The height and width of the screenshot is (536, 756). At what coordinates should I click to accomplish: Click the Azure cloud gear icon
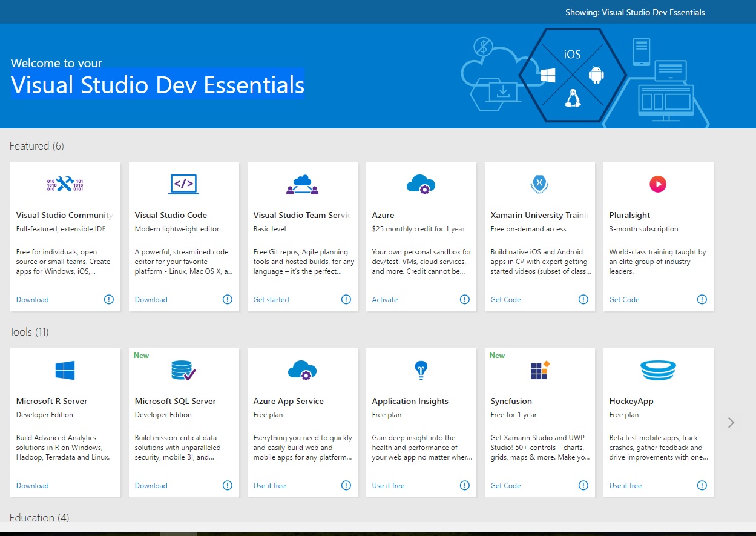421,184
